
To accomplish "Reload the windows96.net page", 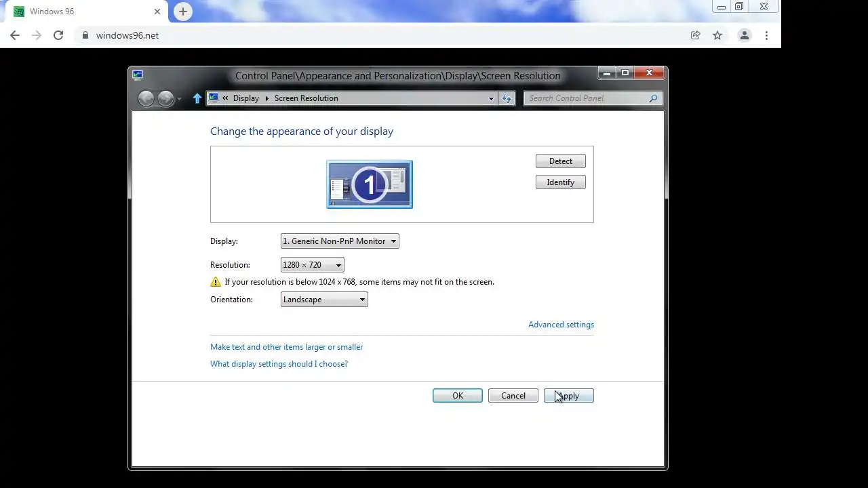I will tap(58, 35).
